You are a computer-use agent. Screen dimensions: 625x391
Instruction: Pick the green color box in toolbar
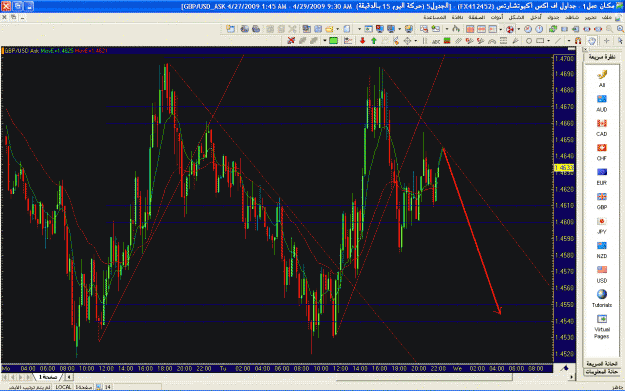(x=333, y=41)
